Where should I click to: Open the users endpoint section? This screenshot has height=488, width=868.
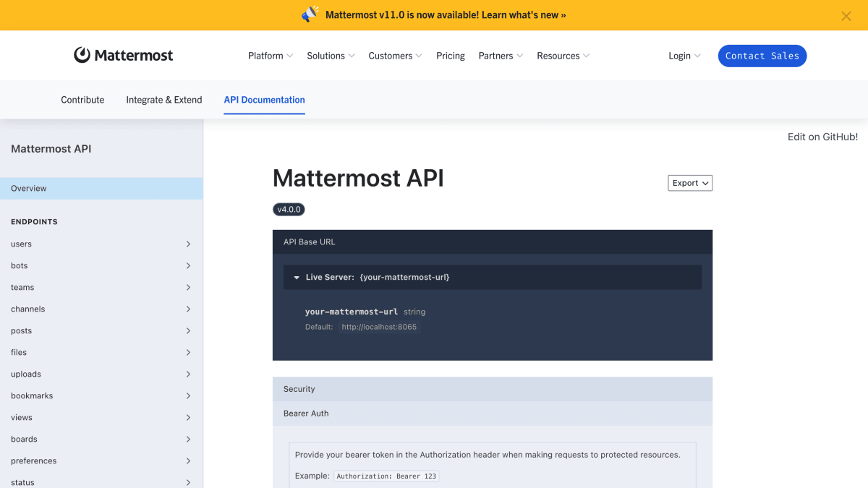pos(101,244)
